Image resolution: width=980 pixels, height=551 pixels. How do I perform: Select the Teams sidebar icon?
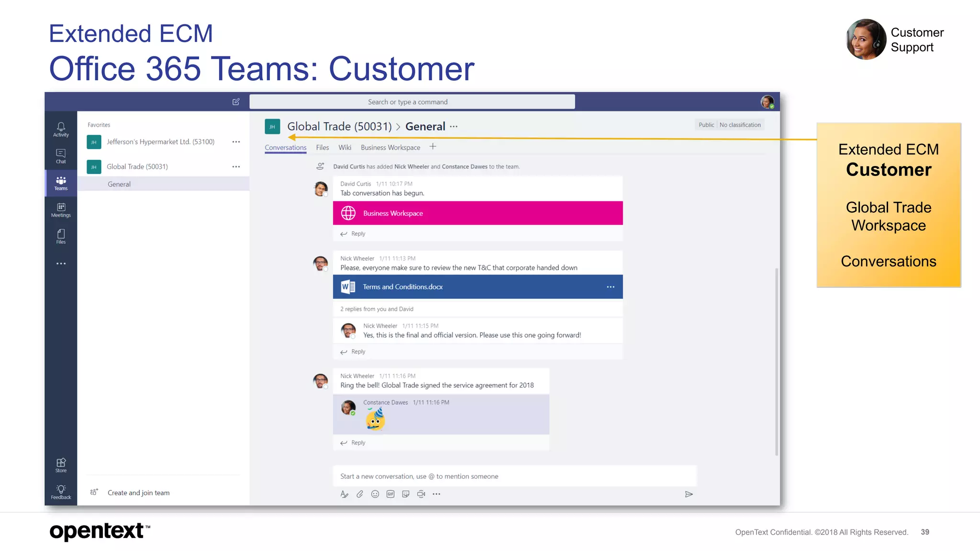pos(61,183)
